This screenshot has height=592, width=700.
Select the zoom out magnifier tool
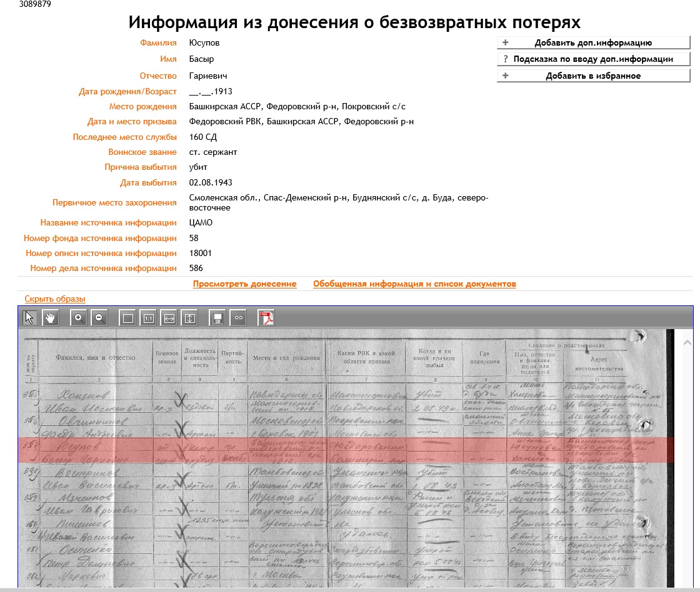point(99,317)
